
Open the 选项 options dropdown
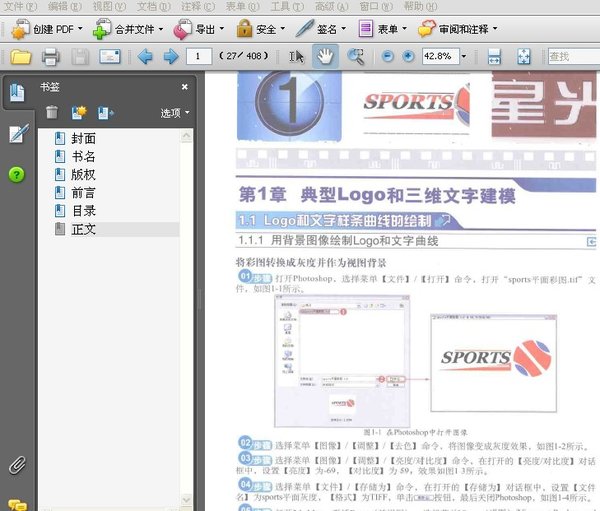(x=175, y=113)
